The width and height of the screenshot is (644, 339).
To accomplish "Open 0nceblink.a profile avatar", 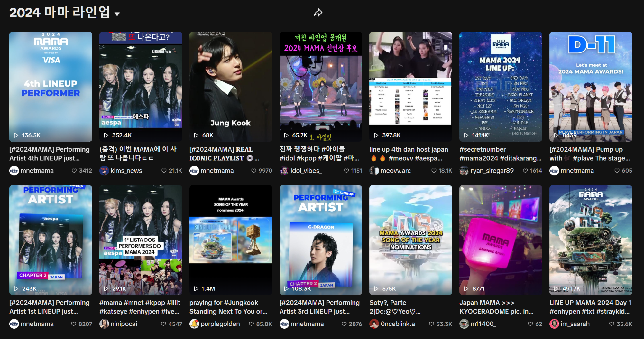I will coord(374,324).
